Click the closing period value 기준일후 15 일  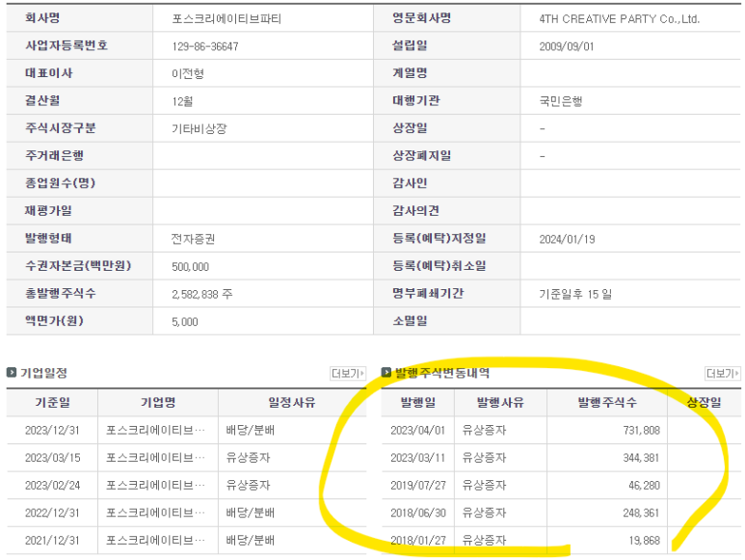coord(575,295)
